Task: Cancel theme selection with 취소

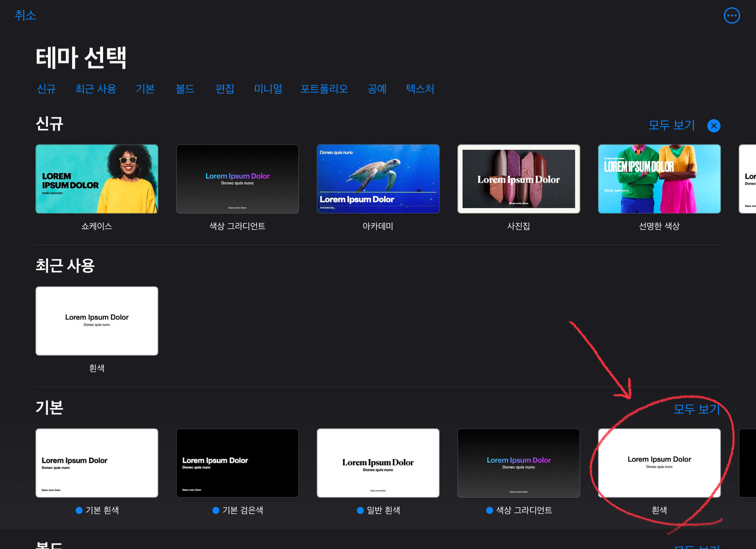Action: click(25, 15)
